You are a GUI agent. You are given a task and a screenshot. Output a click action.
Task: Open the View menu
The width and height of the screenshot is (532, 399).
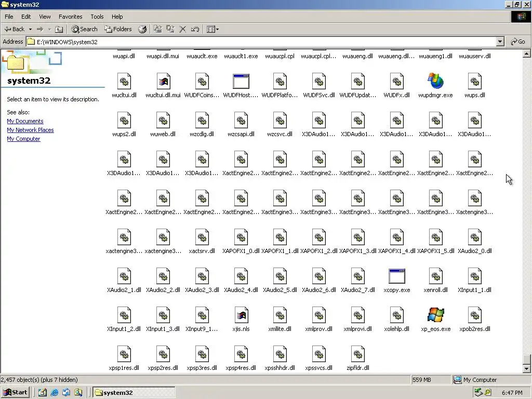click(45, 17)
